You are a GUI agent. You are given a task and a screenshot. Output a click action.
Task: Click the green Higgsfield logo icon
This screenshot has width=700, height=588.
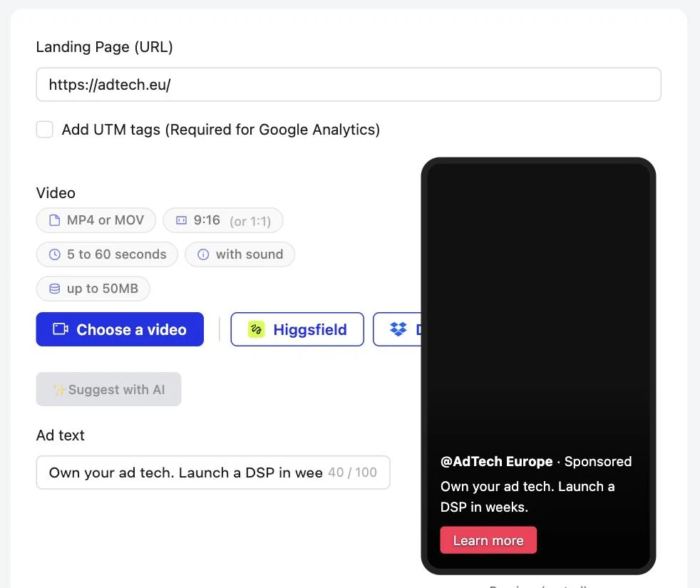tap(256, 329)
